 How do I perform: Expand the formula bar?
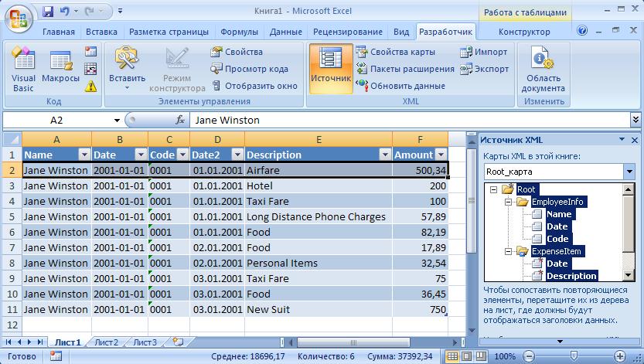click(x=635, y=120)
